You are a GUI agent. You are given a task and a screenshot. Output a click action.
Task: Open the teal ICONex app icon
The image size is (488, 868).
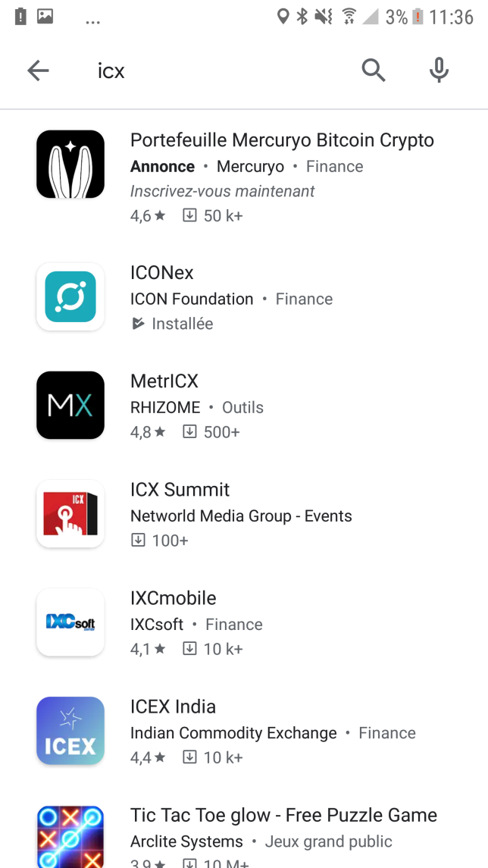70,296
